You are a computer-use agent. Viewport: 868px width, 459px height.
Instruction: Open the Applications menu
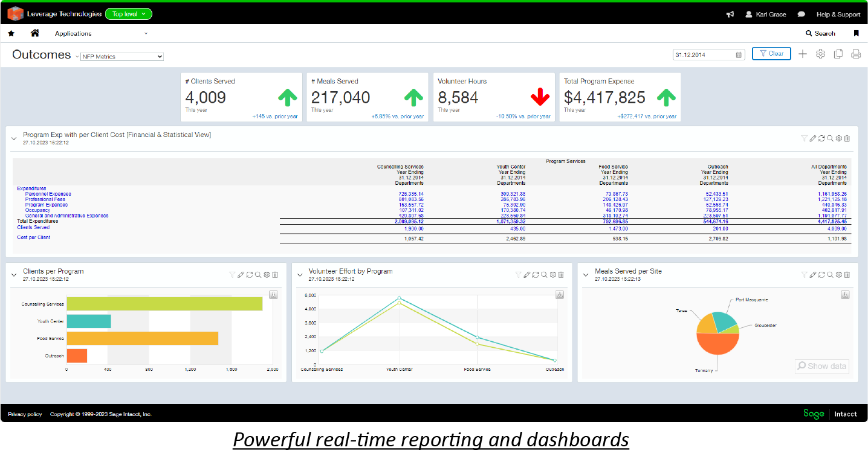pyautogui.click(x=101, y=34)
